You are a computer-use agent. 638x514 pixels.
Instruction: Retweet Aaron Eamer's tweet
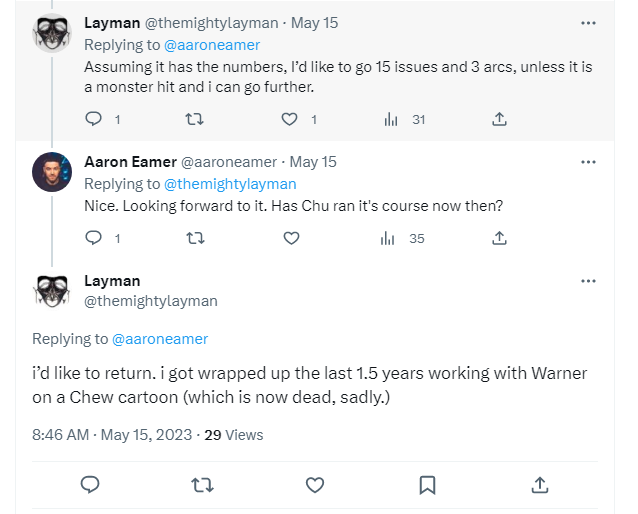click(x=195, y=238)
